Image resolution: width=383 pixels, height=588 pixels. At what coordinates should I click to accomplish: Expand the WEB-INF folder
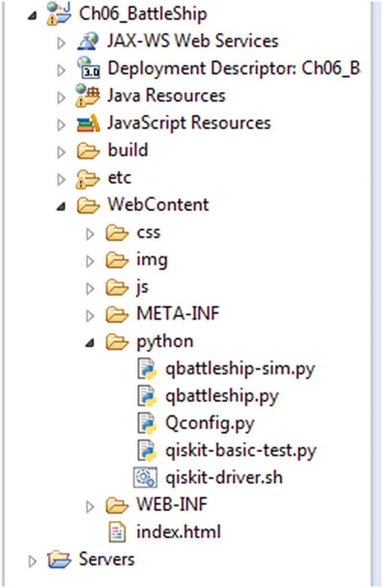click(90, 505)
